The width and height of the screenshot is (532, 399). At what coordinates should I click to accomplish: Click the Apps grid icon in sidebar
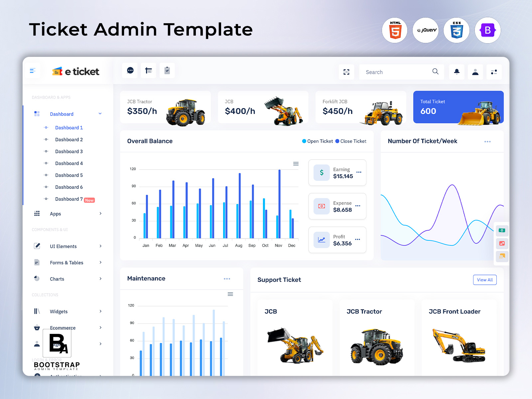[37, 213]
